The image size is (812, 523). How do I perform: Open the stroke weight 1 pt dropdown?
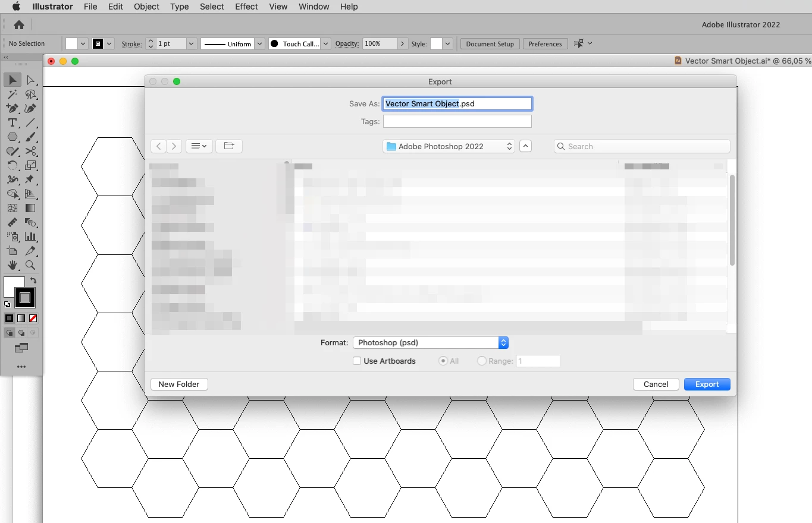click(x=191, y=43)
